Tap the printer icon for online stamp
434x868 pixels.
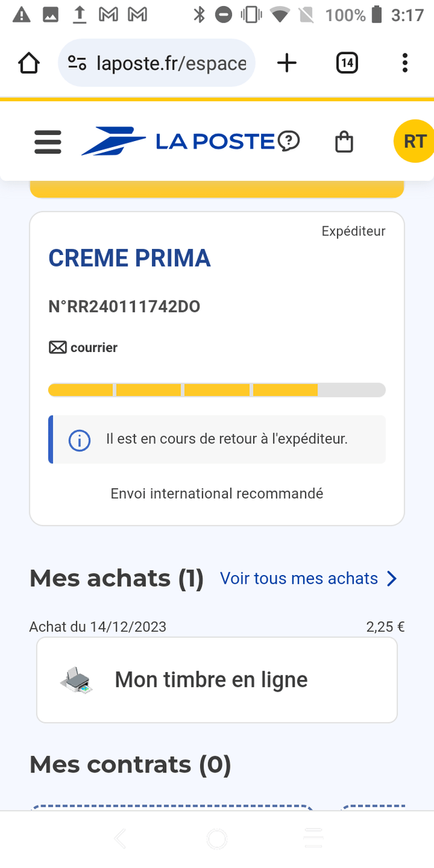click(77, 679)
